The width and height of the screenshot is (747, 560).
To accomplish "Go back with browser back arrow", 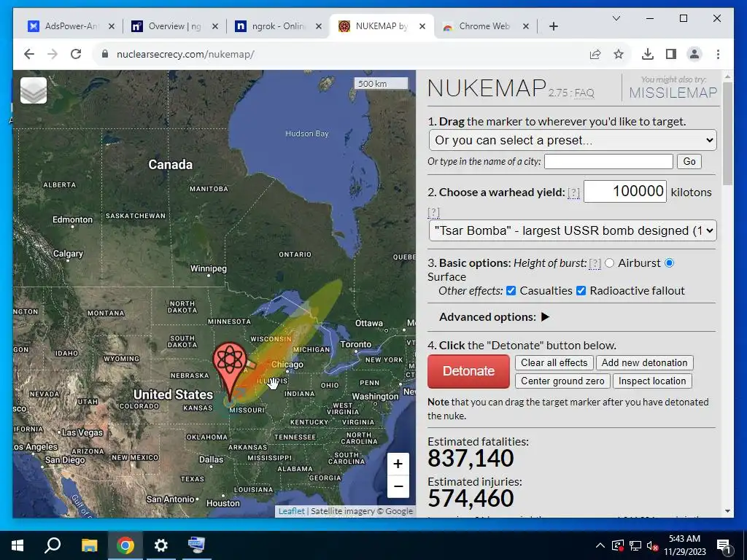I will coord(29,54).
